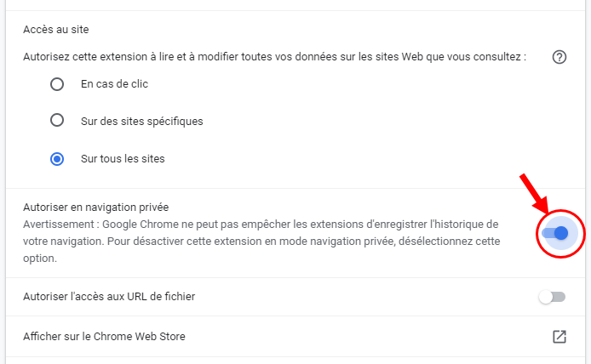Enable the file URL access toggle
Image resolution: width=591 pixels, height=364 pixels.
(552, 297)
